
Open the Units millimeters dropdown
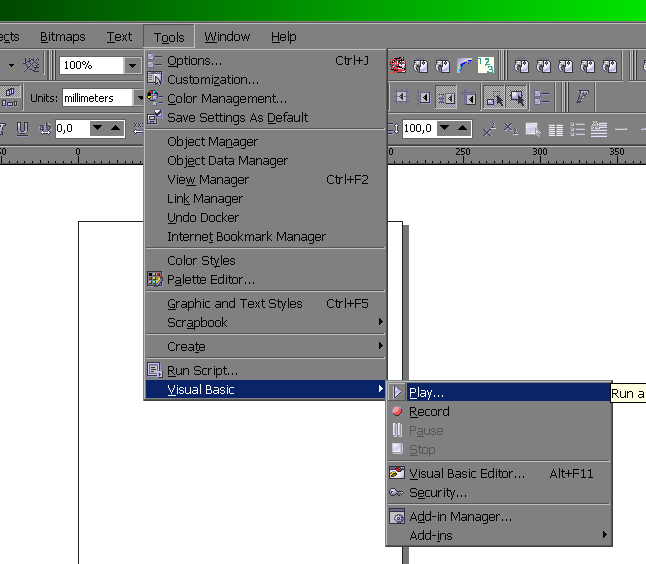point(139,98)
